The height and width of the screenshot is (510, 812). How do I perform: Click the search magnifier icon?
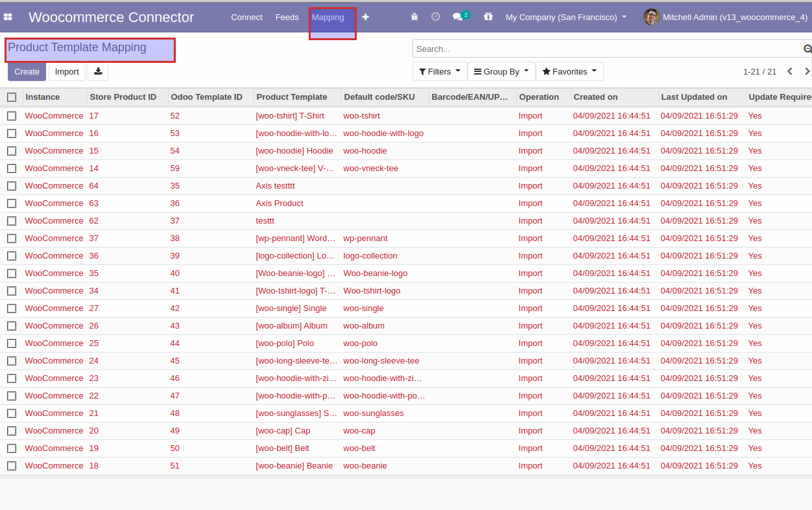(x=807, y=49)
